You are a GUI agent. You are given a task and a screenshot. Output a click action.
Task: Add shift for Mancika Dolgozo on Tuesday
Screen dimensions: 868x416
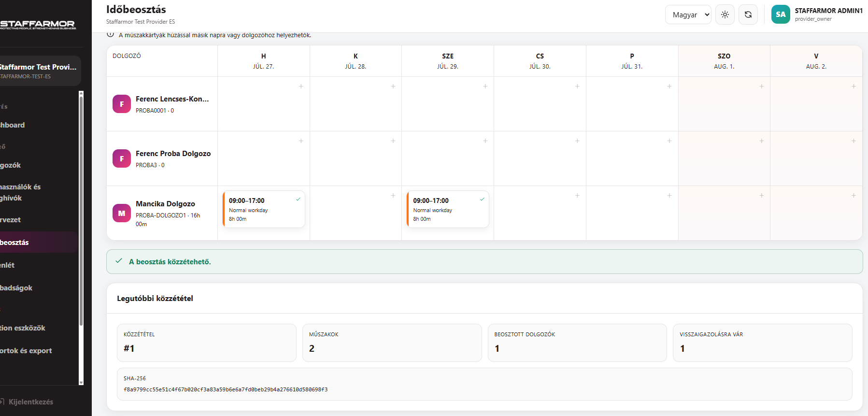[393, 196]
